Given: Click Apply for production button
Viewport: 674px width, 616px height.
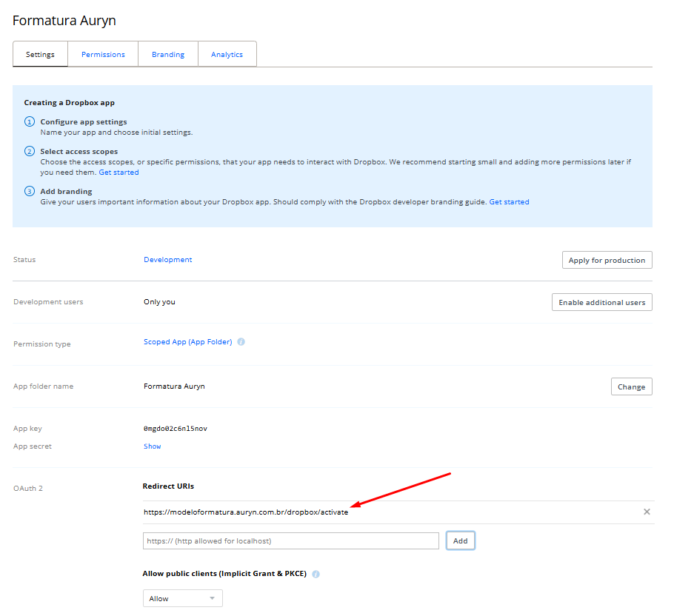Looking at the screenshot, I should 607,260.
